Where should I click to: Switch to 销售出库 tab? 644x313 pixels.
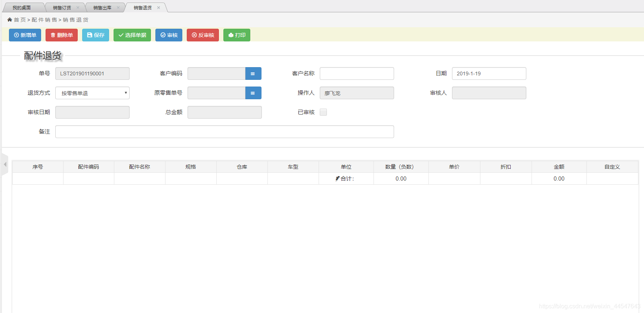click(x=102, y=7)
